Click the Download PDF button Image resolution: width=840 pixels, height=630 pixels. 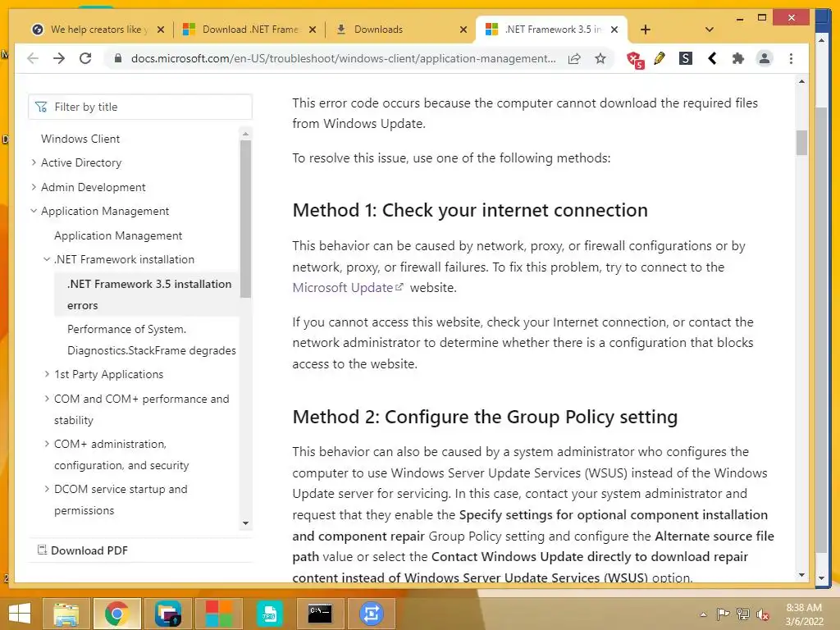83,550
